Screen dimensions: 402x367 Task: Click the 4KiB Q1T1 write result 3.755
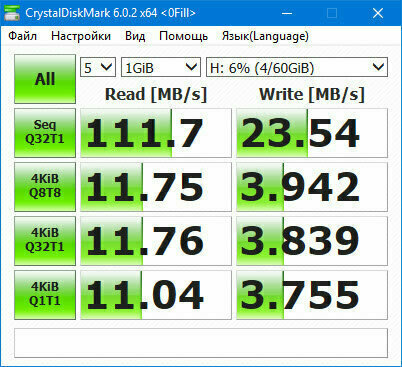[x=312, y=295]
